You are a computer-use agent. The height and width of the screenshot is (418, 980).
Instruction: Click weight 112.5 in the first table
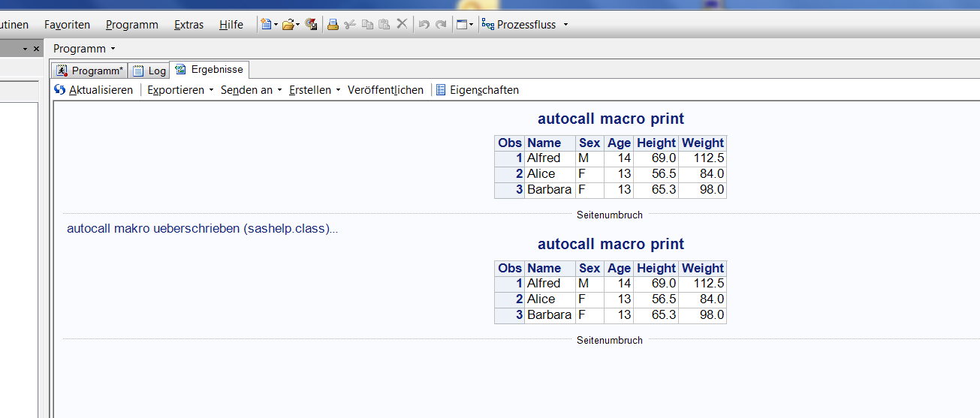(710, 158)
